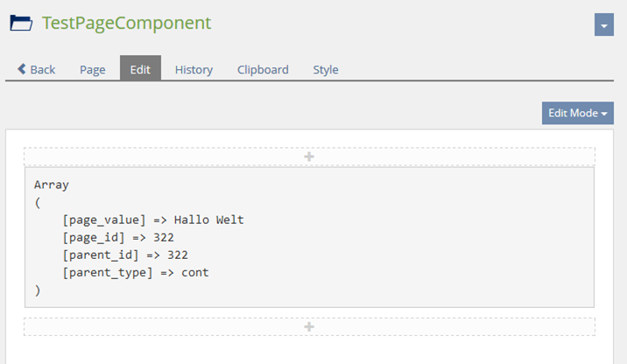Click the plus icon below the Array block
627x364 pixels.
(x=308, y=326)
